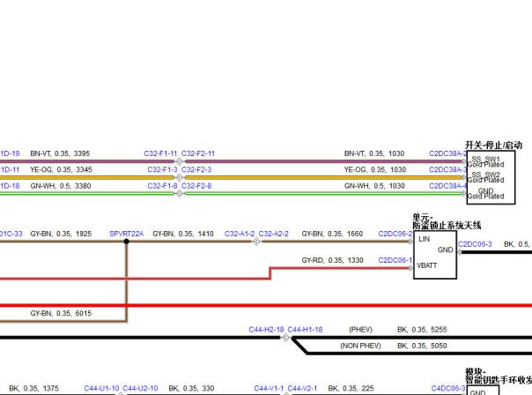
Task: Open connector reference C44-H1-18
Action: (305, 330)
